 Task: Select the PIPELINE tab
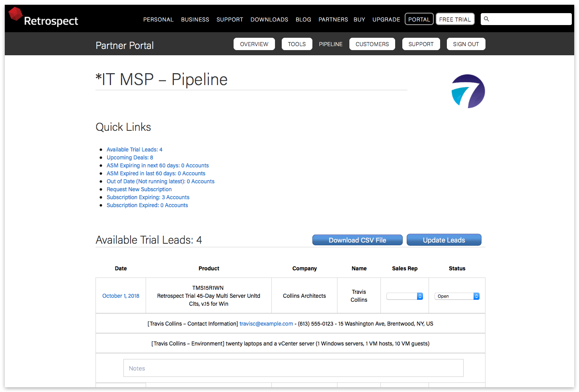pyautogui.click(x=331, y=44)
